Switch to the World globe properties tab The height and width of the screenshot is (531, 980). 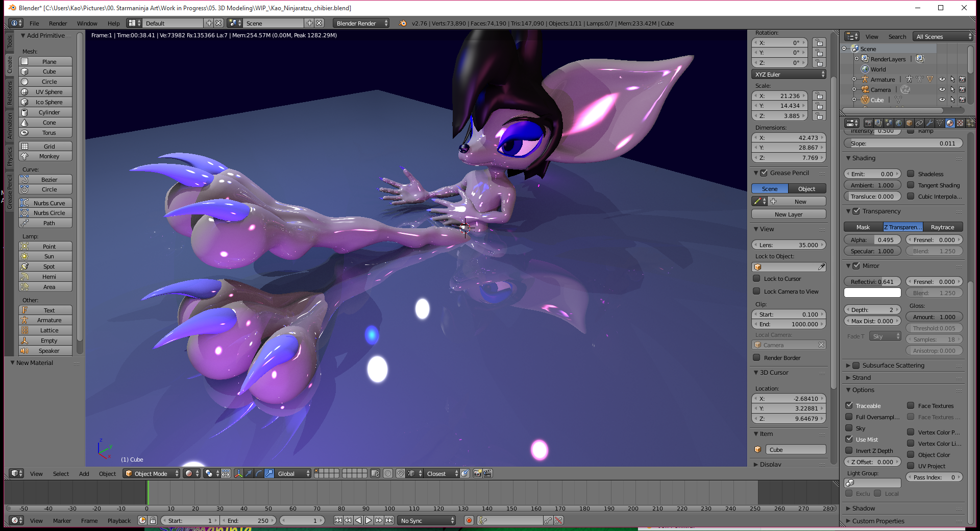click(x=899, y=123)
